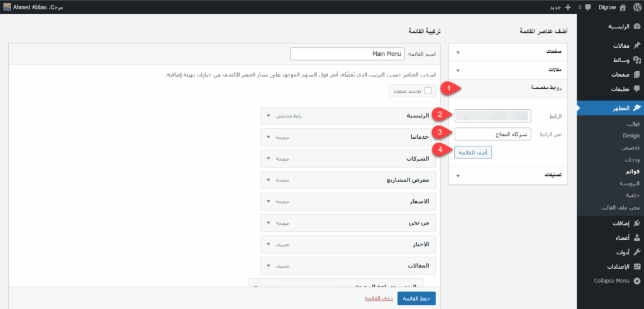Screen dimensions: 644x309
Task: Click the plugins icon in sidebar
Action: 636,224
